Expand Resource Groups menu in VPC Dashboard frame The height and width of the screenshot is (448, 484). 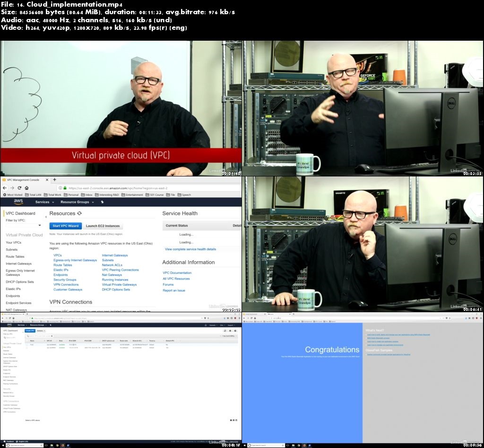click(77, 202)
